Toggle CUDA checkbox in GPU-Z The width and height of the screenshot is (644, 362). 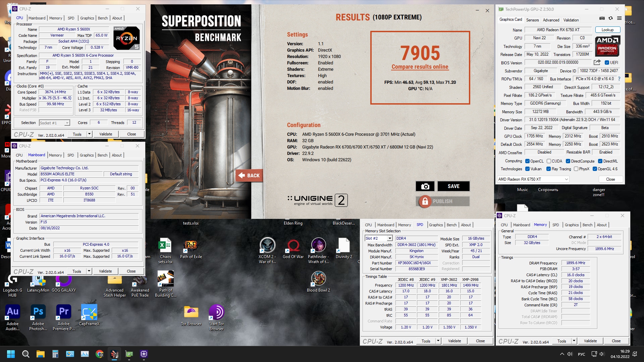[x=549, y=161]
